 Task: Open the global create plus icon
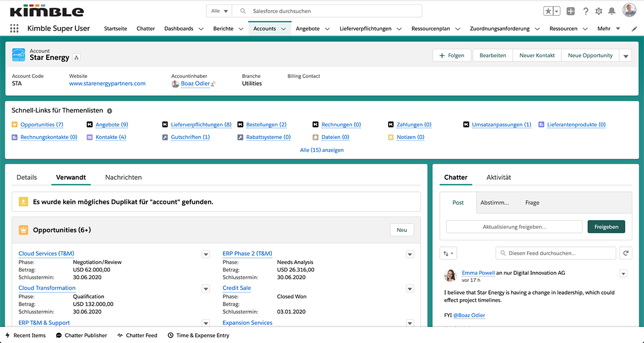(x=570, y=11)
